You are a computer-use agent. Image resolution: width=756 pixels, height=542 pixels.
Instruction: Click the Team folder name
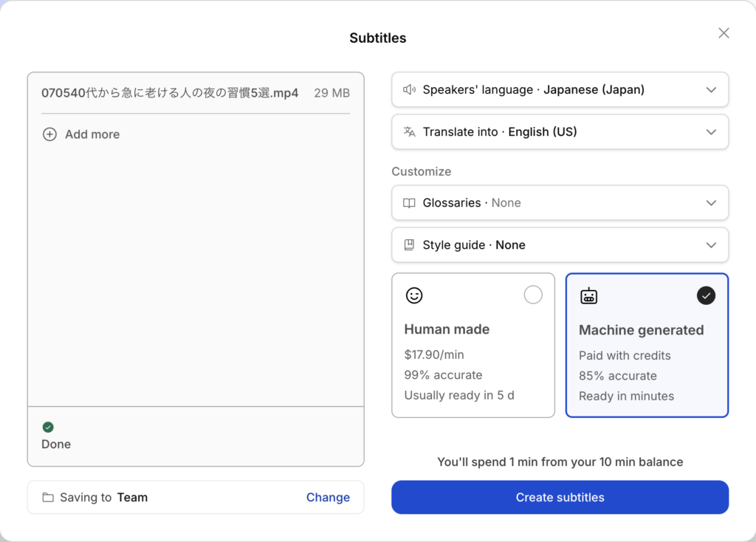[132, 497]
